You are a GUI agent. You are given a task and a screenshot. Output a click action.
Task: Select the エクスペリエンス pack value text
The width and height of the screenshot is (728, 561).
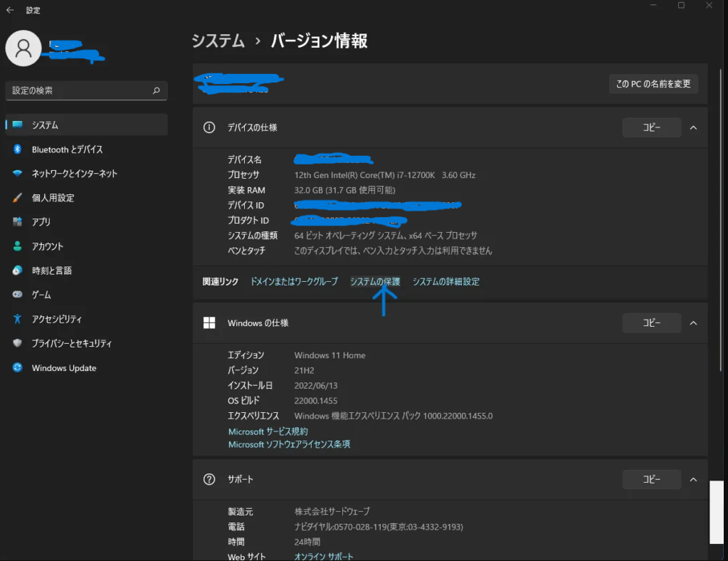pos(394,416)
